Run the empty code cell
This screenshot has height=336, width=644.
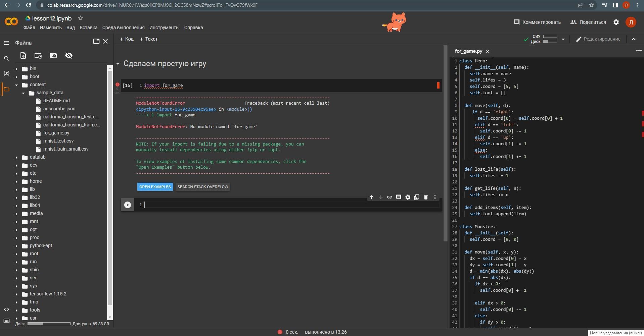[x=128, y=205]
